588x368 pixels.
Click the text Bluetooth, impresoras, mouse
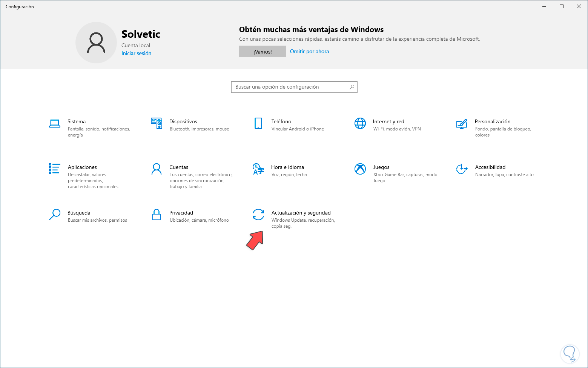coord(200,129)
